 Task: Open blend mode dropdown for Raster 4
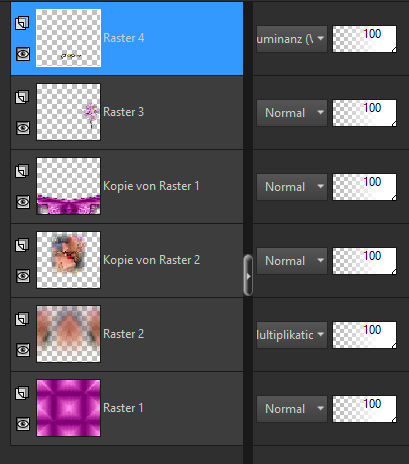[x=292, y=39]
